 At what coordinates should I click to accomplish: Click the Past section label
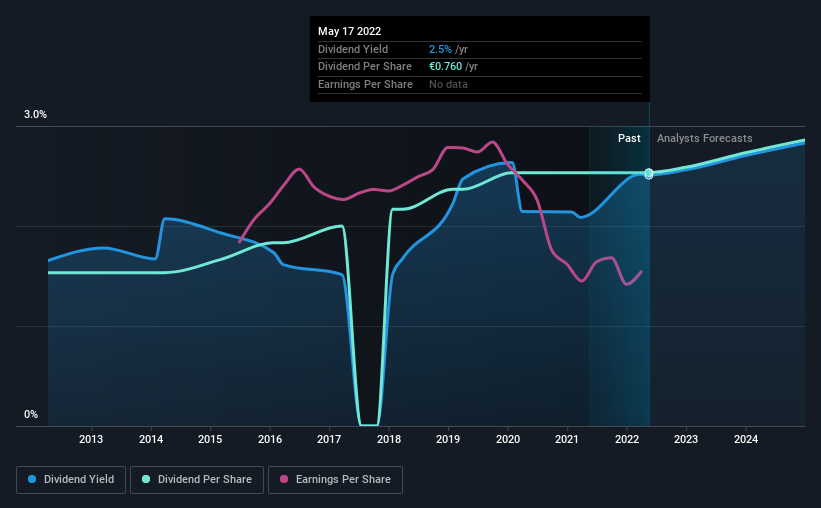point(629,138)
